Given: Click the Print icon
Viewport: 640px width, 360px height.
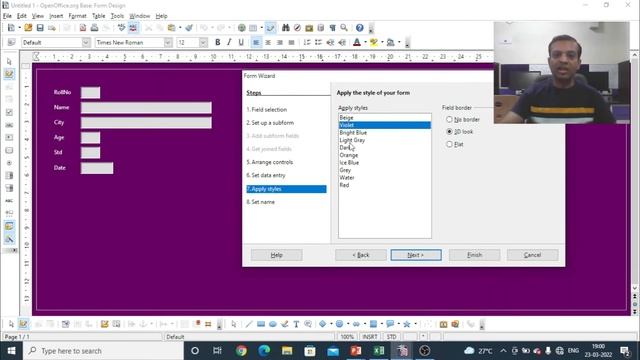Looking at the screenshot, I should 94,28.
